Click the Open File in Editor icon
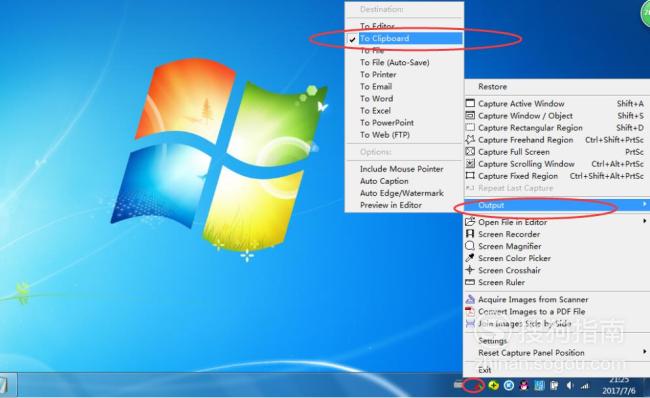The height and width of the screenshot is (398, 650). point(470,222)
